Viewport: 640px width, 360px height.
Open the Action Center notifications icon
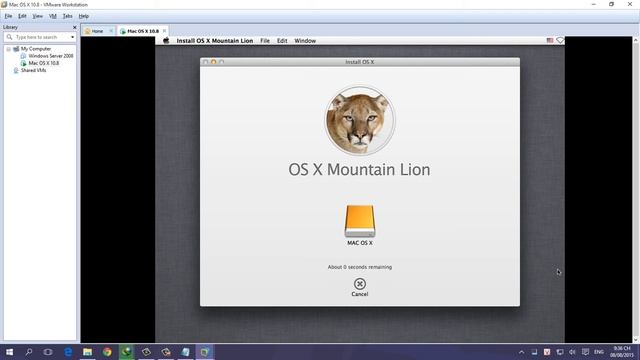[585, 352]
